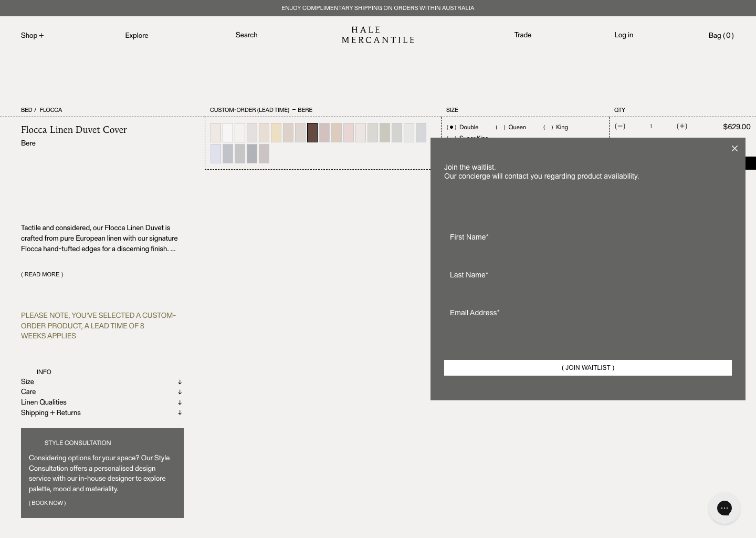Close the waitlist popup
This screenshot has width=756, height=538.
pos(734,149)
